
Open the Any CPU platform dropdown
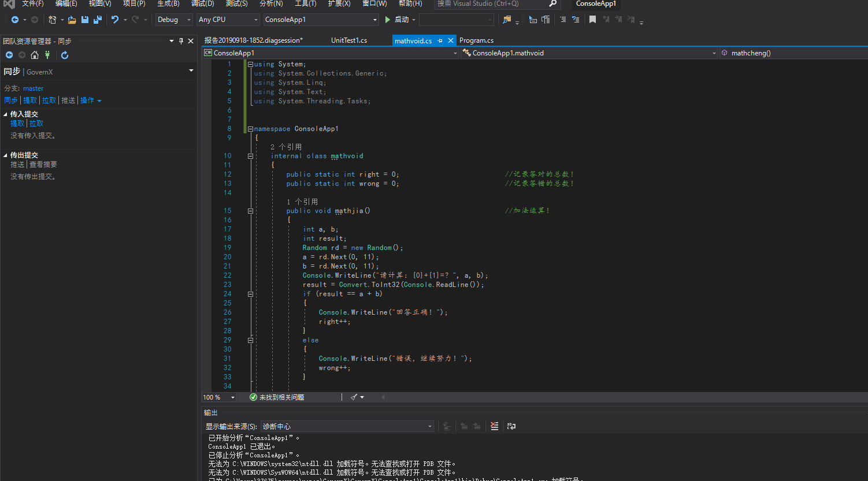tap(228, 20)
